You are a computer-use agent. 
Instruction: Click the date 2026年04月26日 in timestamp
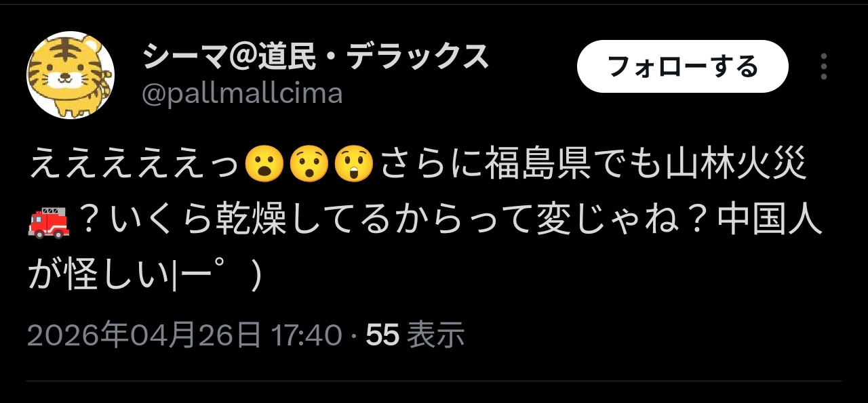click(144, 335)
